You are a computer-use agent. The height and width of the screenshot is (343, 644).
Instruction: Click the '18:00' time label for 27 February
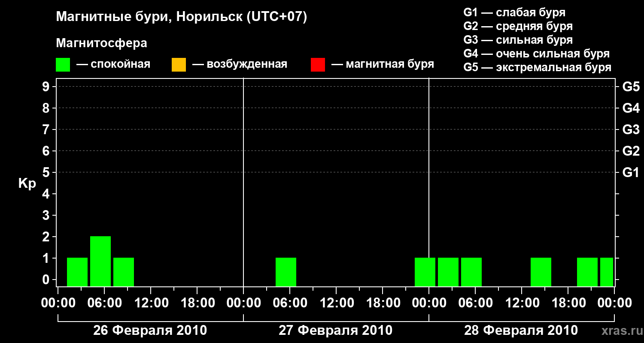383,303
